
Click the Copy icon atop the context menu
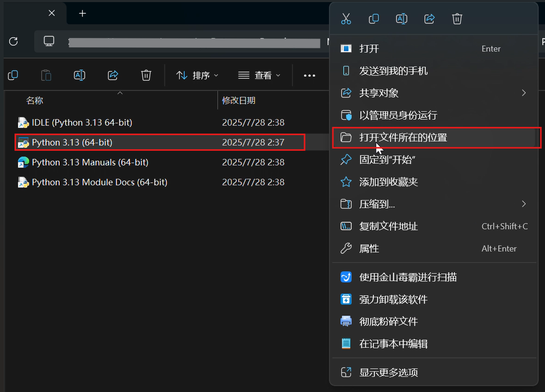click(374, 19)
